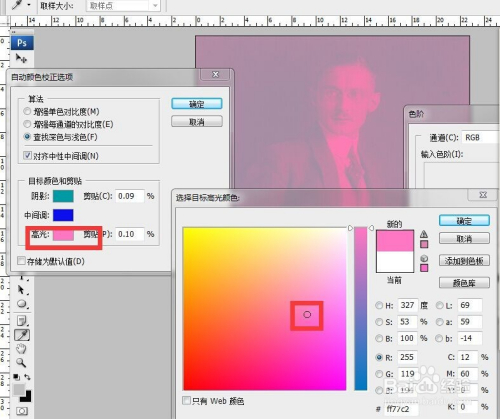Open the 取样大小 dropdown
500x419 pixels.
click(123, 6)
